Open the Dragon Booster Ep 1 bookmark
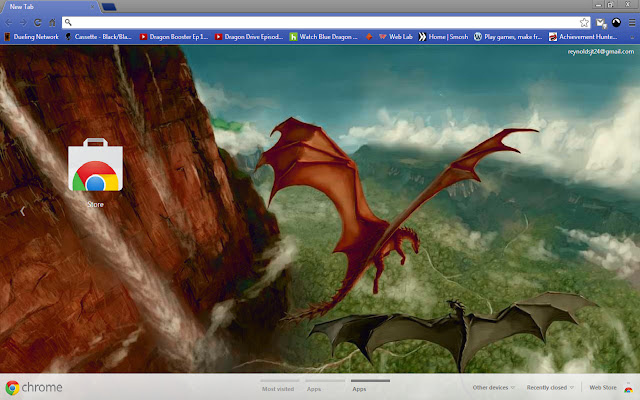640x400 pixels. click(174, 37)
